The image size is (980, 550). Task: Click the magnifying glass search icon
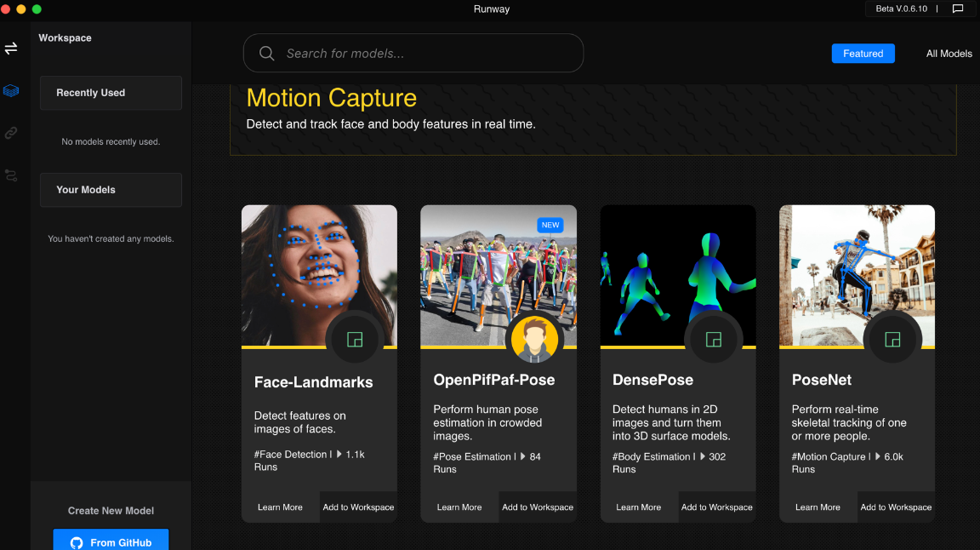pos(266,54)
